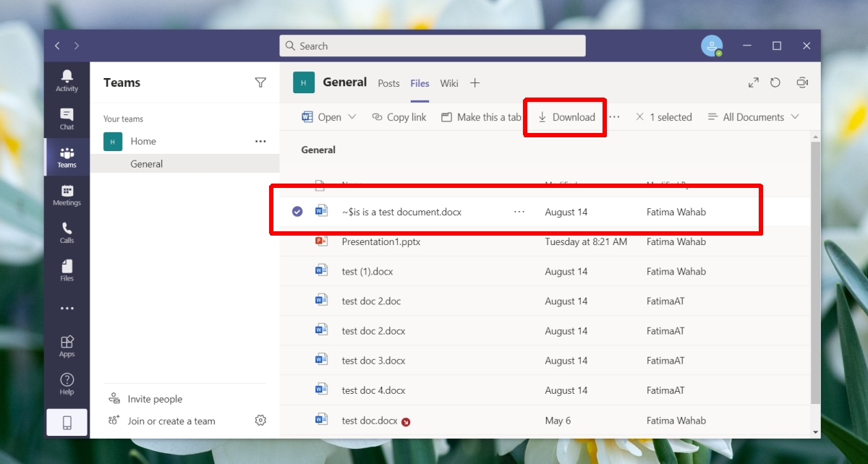Switch to the Wiki tab
The height and width of the screenshot is (464, 868).
click(x=449, y=83)
